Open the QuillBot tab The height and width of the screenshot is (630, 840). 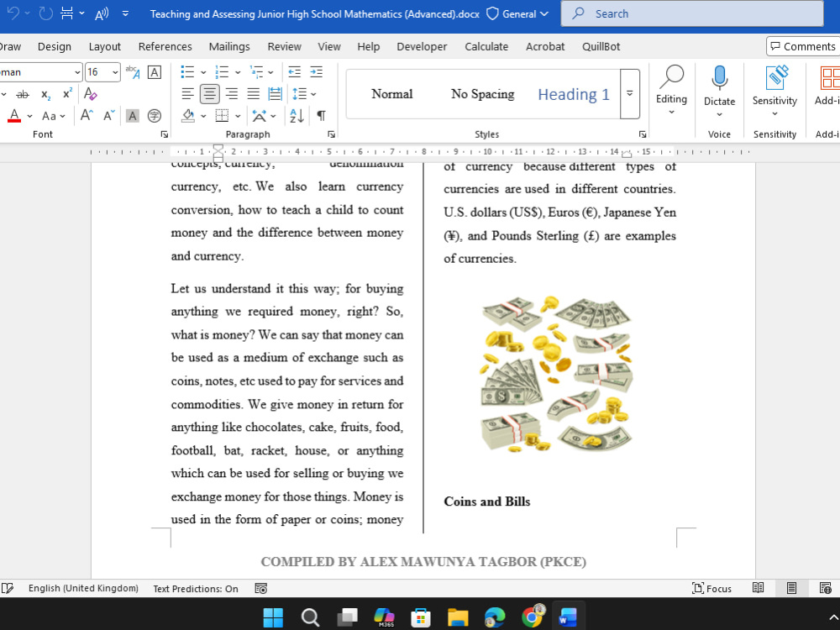601,46
